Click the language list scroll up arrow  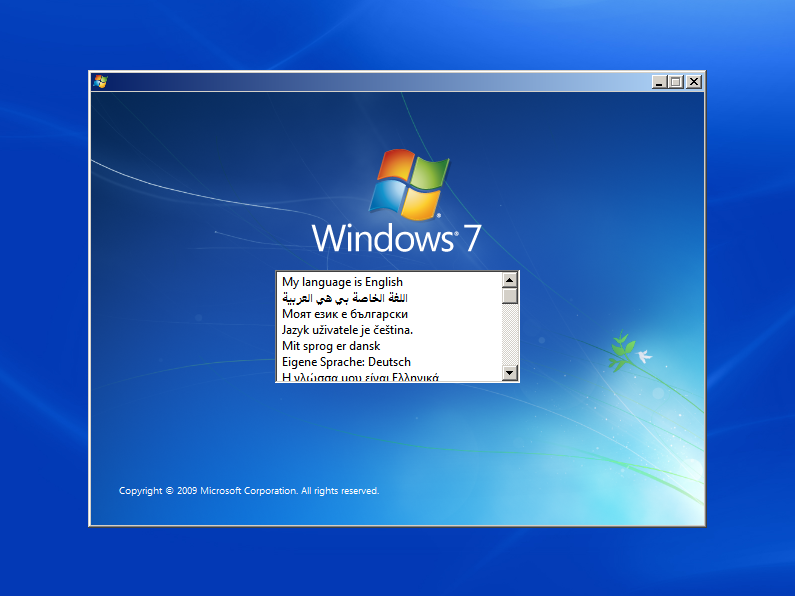[510, 280]
